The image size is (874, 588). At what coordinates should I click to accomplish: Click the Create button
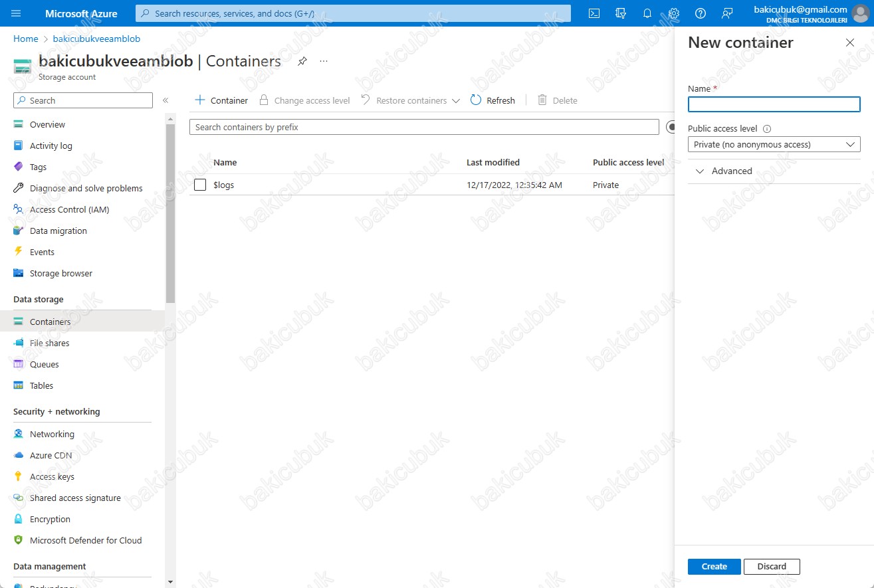coord(714,566)
